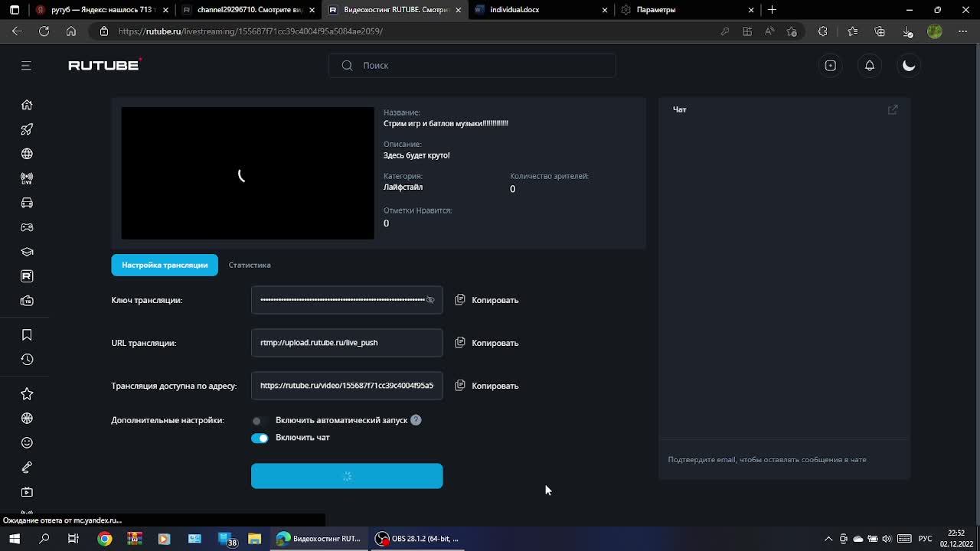Open the Rutube hamburger menu
The image size is (980, 551).
[26, 66]
